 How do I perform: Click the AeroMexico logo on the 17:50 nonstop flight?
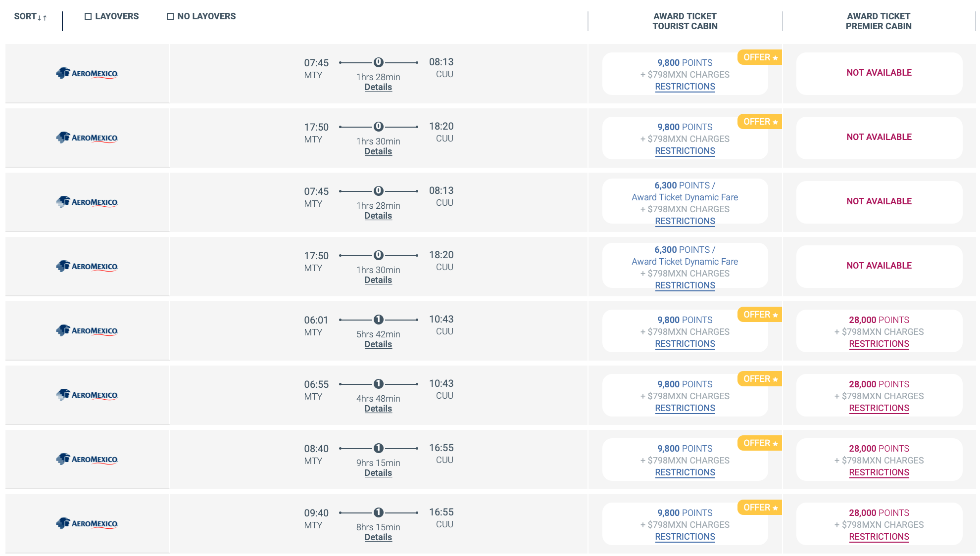[87, 138]
